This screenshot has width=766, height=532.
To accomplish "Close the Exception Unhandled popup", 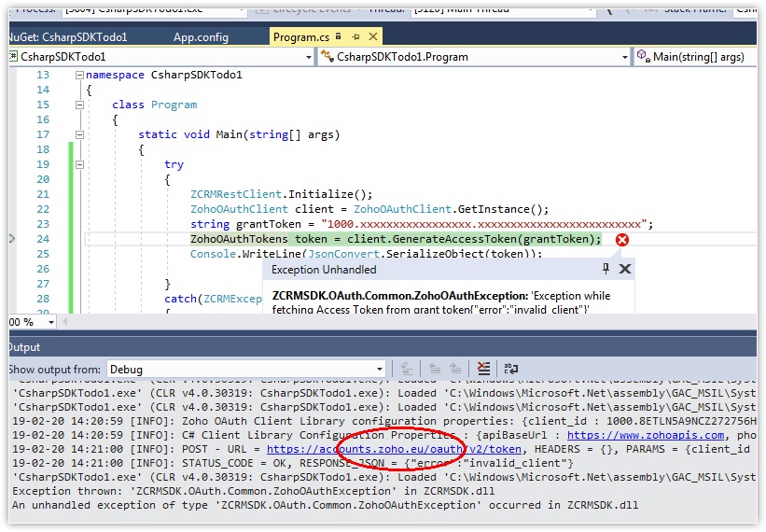I will pyautogui.click(x=625, y=269).
